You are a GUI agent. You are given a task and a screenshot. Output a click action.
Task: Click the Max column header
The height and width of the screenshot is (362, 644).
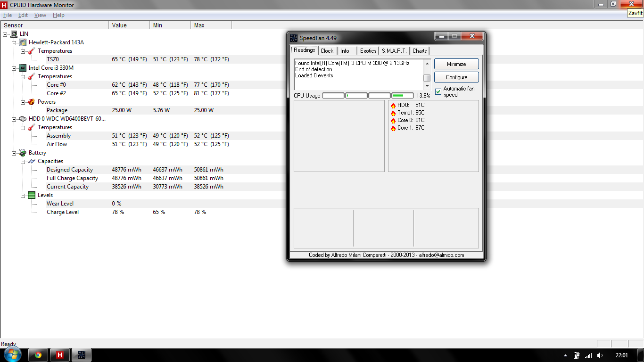click(x=211, y=25)
